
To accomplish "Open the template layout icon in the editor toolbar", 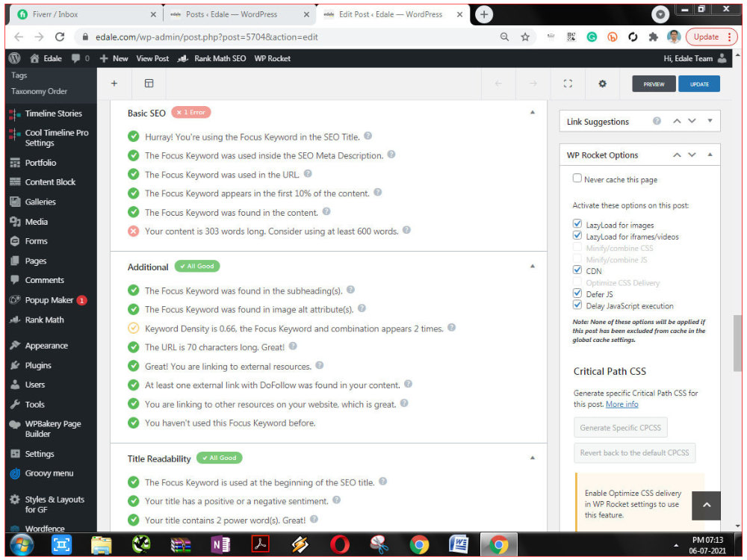I will click(149, 84).
